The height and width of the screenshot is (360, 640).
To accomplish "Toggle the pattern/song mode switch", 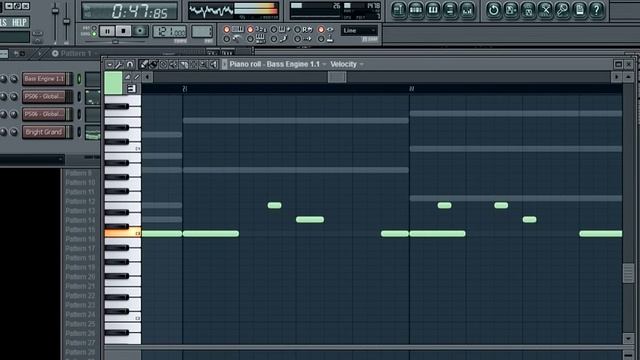I will pos(94,31).
